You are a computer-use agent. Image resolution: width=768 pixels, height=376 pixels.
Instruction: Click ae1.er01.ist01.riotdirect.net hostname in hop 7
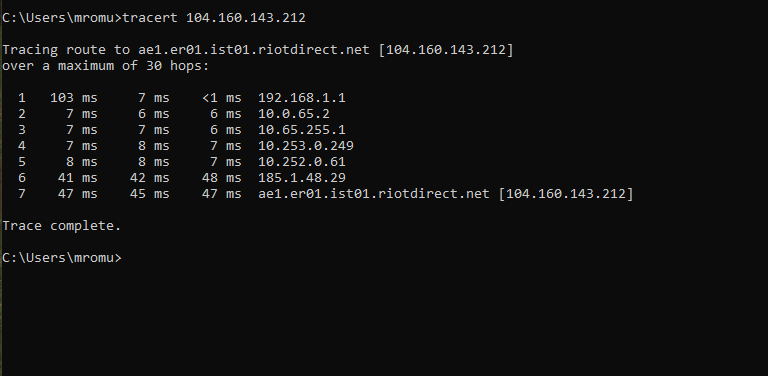374,194
